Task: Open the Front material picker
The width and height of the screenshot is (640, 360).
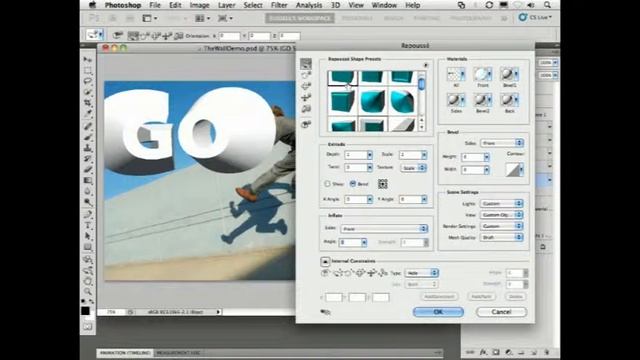Action: click(x=482, y=75)
